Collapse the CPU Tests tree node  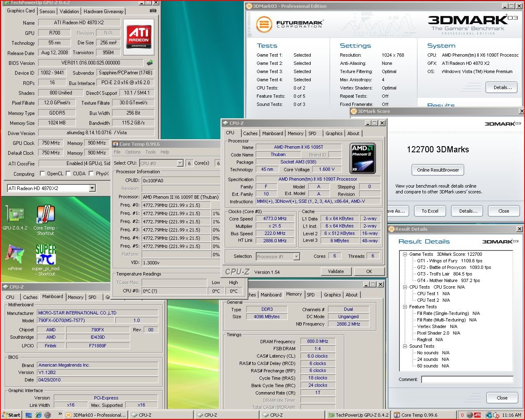coord(405,287)
